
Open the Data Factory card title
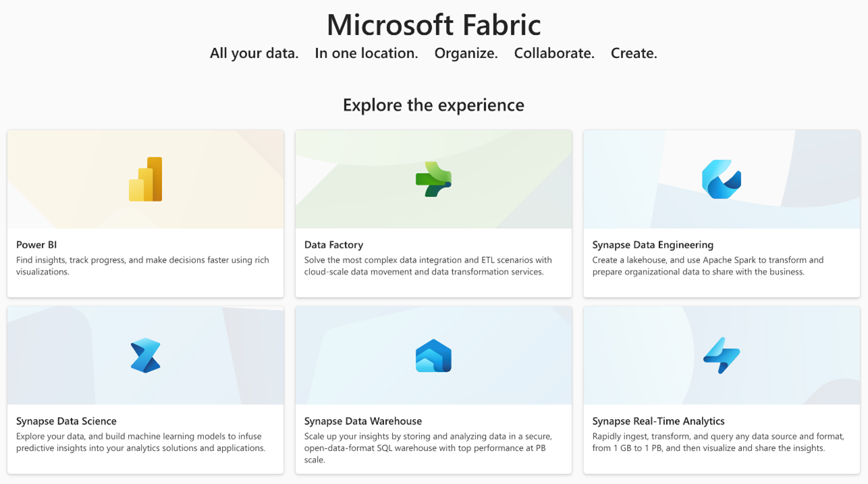333,245
